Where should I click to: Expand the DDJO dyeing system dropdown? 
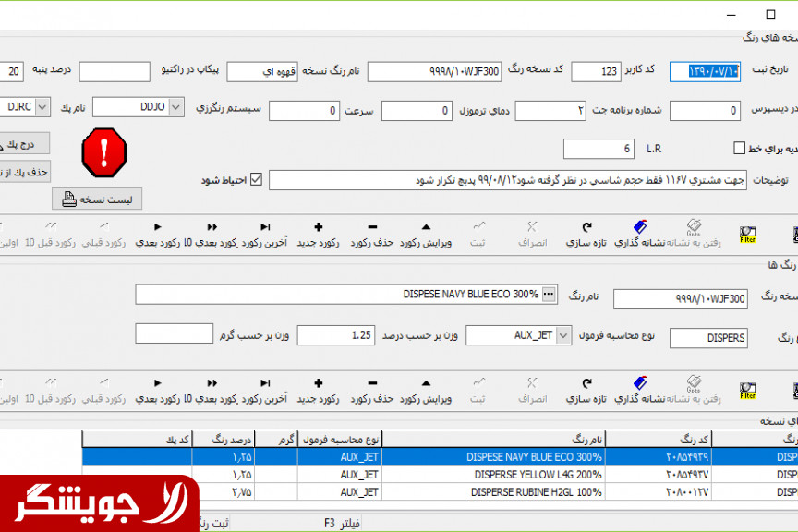[177, 107]
